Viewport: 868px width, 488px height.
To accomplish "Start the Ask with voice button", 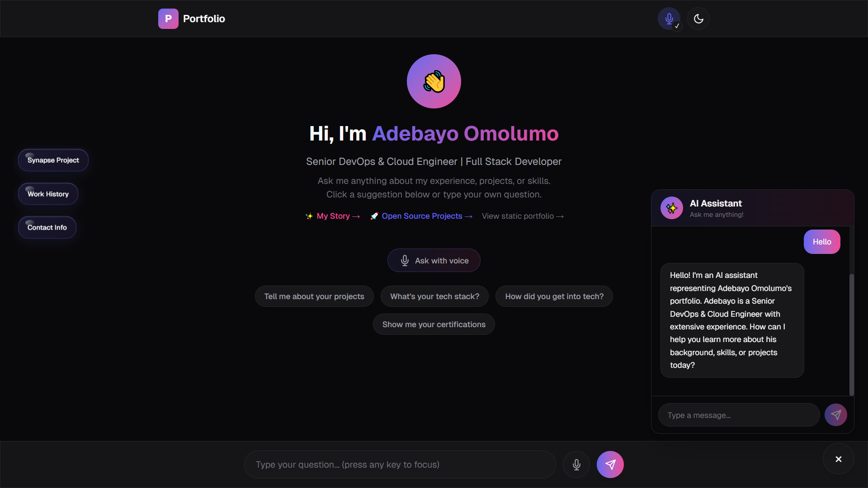I will coord(434,260).
